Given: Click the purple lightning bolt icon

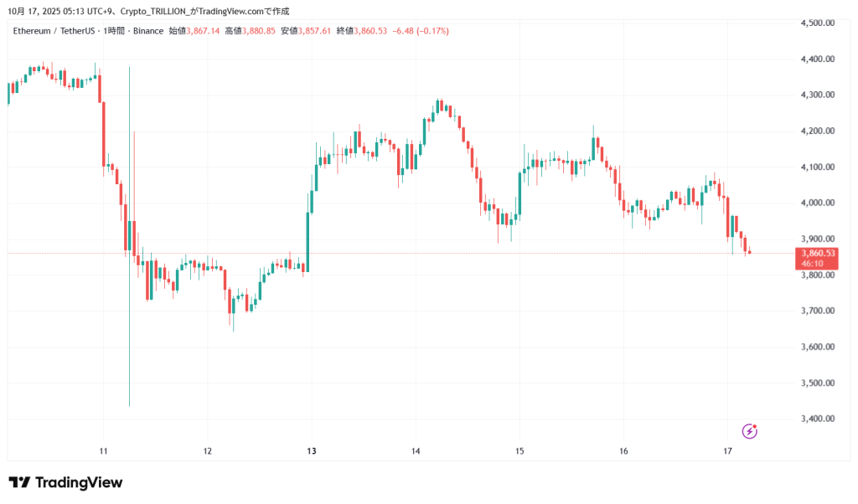Looking at the screenshot, I should click(750, 431).
